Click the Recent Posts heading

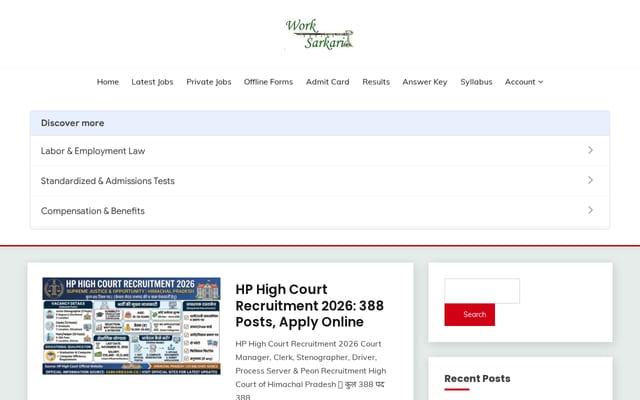pos(477,378)
